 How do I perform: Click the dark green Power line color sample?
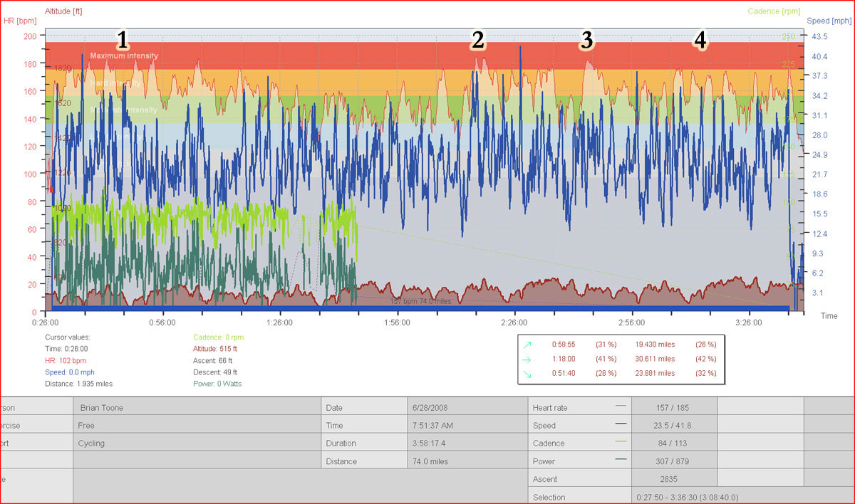[x=621, y=461]
